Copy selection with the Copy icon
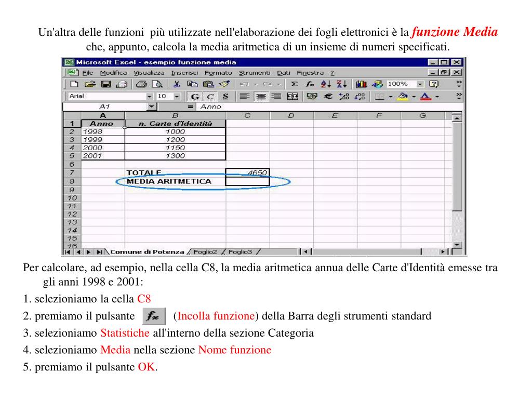532x399 pixels. point(192,84)
